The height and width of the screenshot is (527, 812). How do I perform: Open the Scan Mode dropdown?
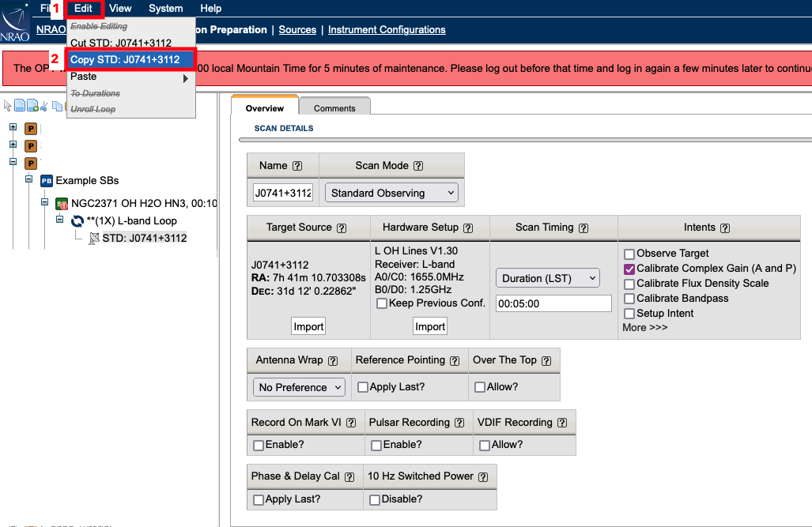coord(391,193)
